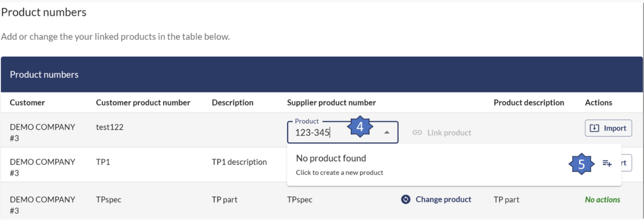Click the blue step 5 marker badge
Screen dimensions: 644x220
coord(581,164)
